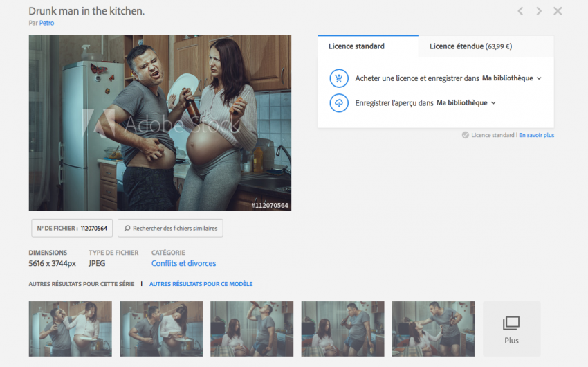Screen dimensions: 588x367
Task: Select Autres résultats pour cette série
Action: click(82, 284)
